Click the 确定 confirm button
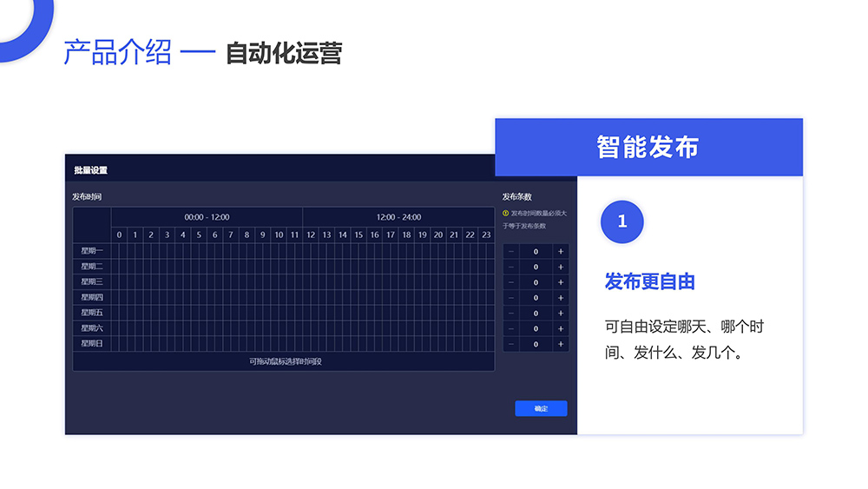Viewport: 868px width, 489px height. 541,408
